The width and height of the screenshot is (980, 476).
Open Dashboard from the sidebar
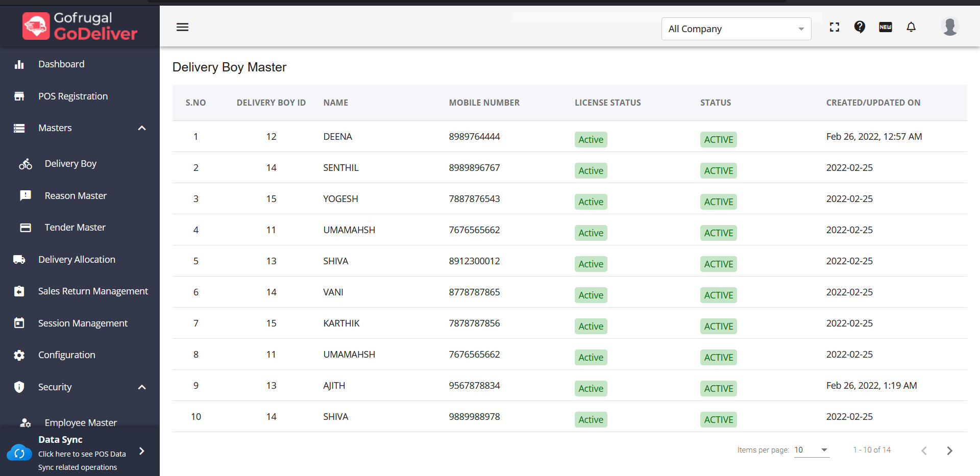[x=61, y=64]
